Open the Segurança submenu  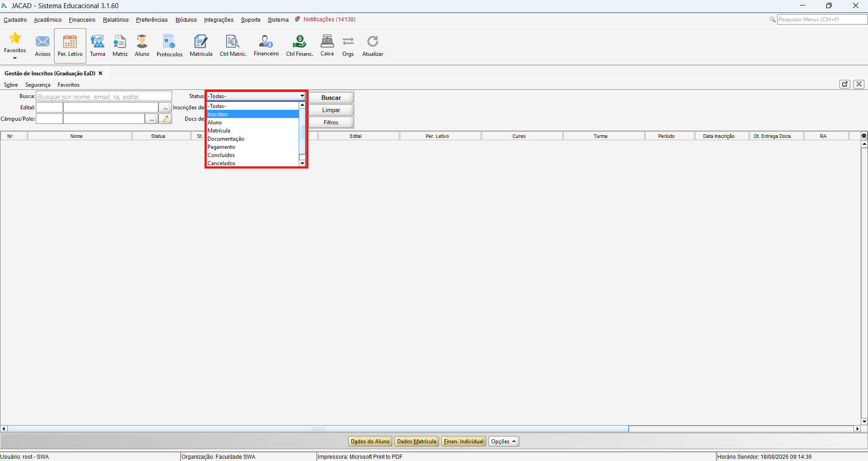coord(38,85)
